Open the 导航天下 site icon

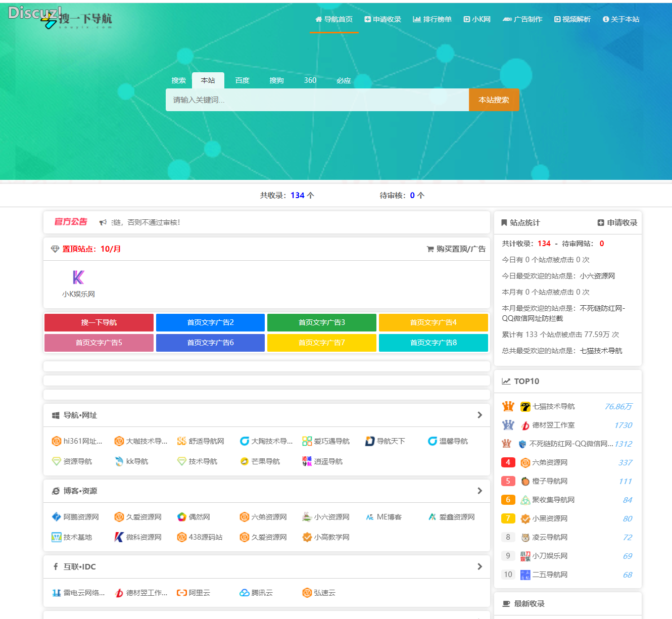tap(370, 441)
